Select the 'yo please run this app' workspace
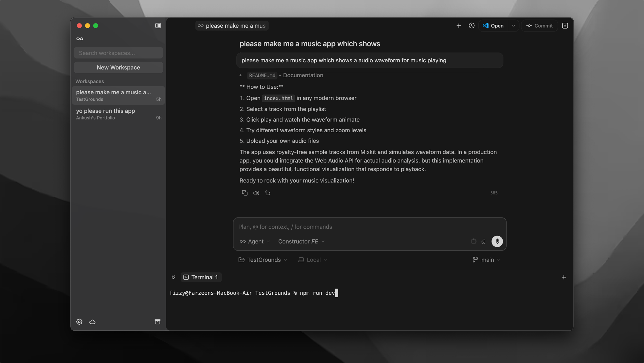 click(118, 114)
